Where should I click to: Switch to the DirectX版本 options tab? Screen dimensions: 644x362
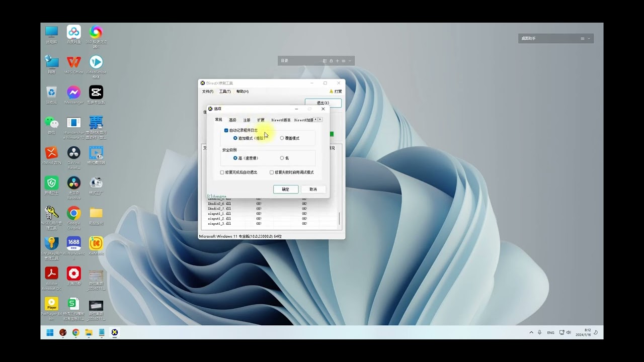pyautogui.click(x=281, y=120)
